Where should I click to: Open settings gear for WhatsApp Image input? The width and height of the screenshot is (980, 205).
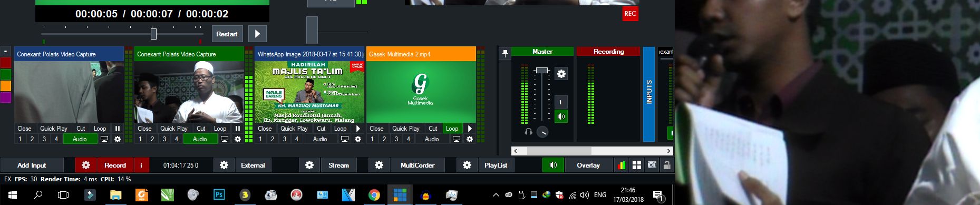[x=358, y=139]
